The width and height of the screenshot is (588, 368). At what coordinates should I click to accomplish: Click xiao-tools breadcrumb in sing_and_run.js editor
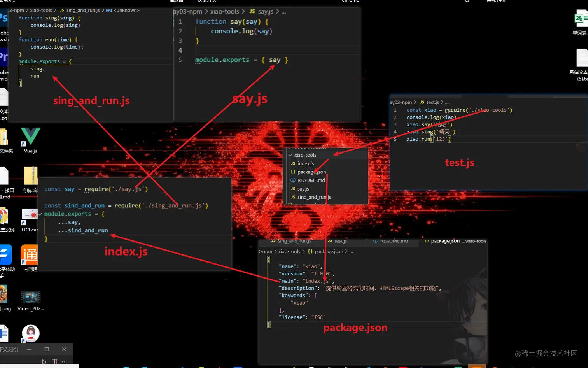pos(41,10)
